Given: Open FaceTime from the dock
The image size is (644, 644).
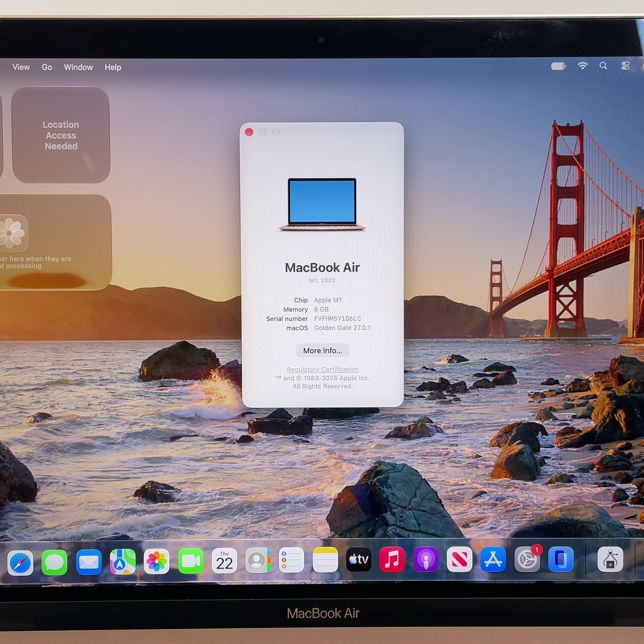Looking at the screenshot, I should [x=191, y=561].
